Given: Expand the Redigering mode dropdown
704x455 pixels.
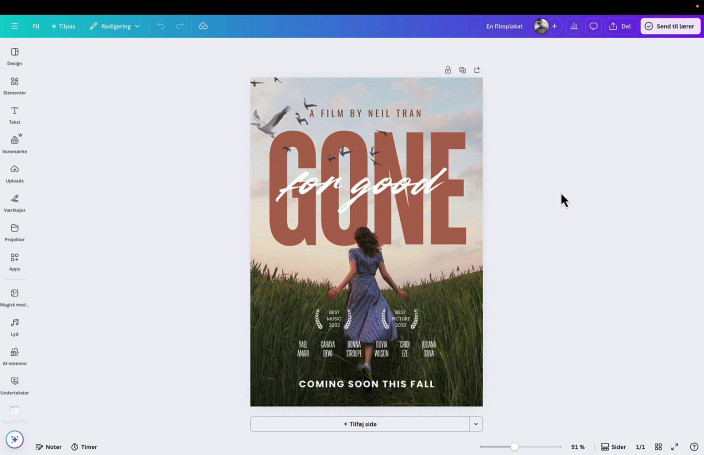Looking at the screenshot, I should (114, 26).
